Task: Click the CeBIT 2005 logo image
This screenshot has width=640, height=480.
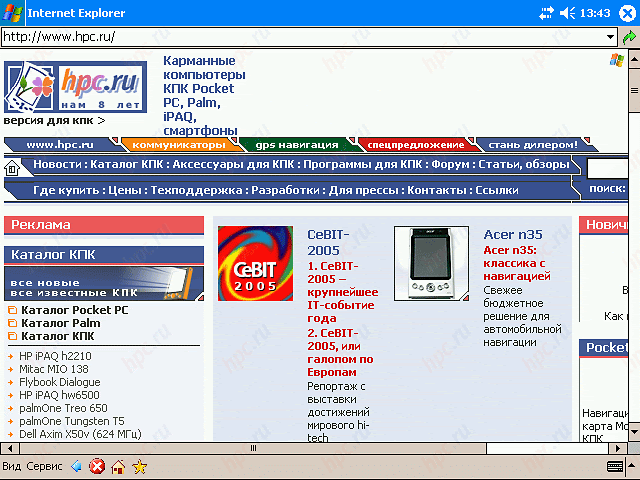Action: [x=255, y=264]
